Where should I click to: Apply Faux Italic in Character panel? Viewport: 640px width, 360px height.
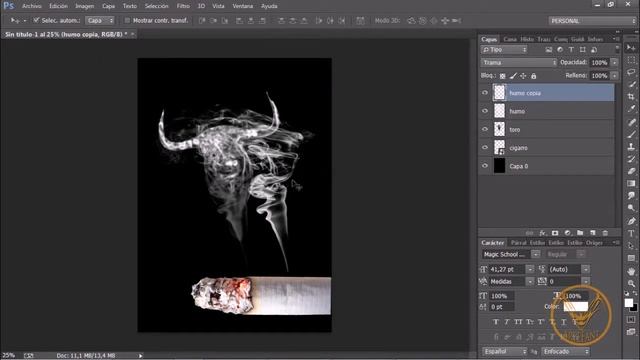507,322
